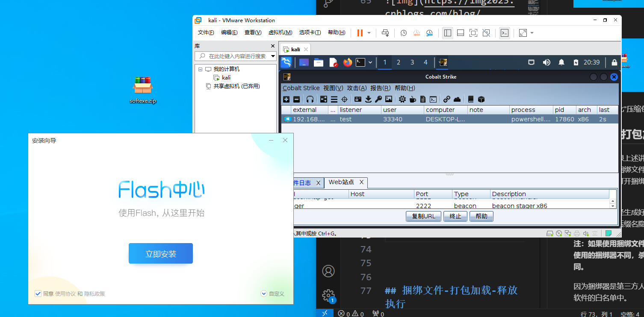The height and width of the screenshot is (317, 644).
Task: Click the coffee cup Java applet icon
Action: click(413, 99)
